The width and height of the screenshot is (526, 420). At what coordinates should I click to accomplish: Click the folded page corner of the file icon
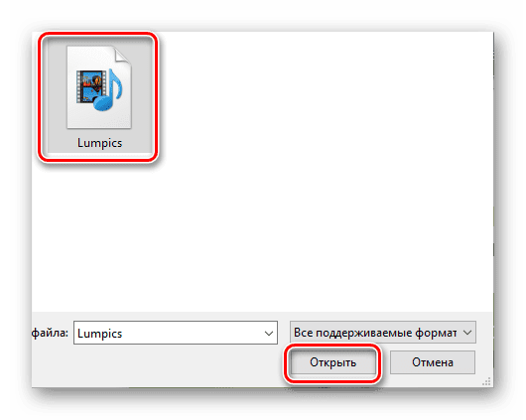122,56
